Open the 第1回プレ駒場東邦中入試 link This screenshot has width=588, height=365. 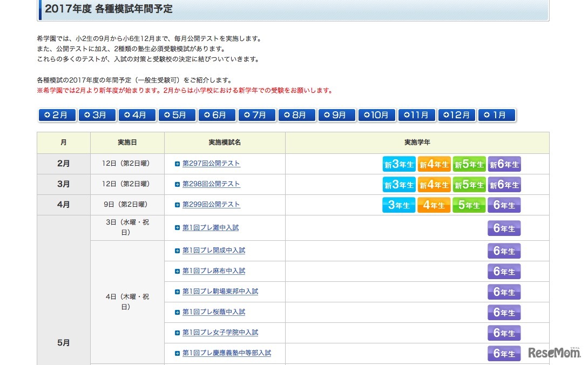click(220, 292)
